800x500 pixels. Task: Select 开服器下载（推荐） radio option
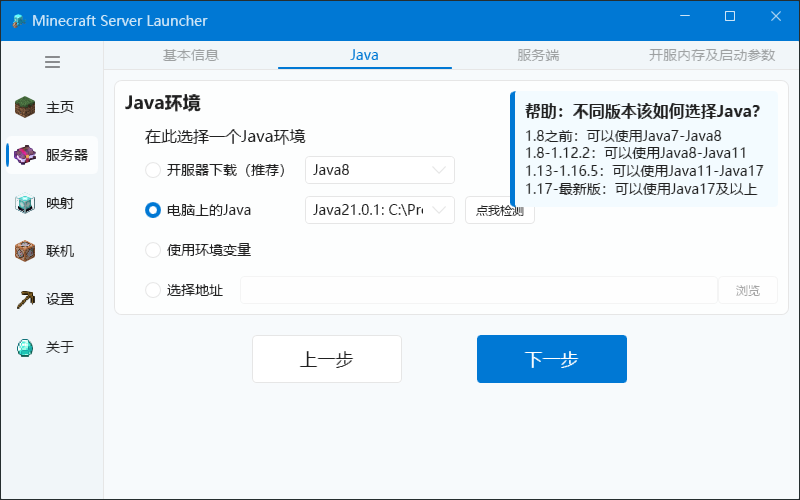pyautogui.click(x=153, y=170)
